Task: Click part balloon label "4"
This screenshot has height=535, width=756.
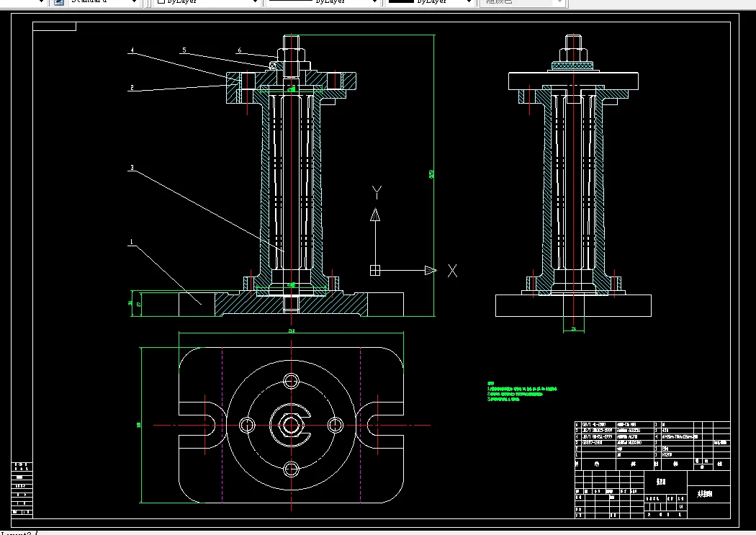Action: click(x=132, y=50)
